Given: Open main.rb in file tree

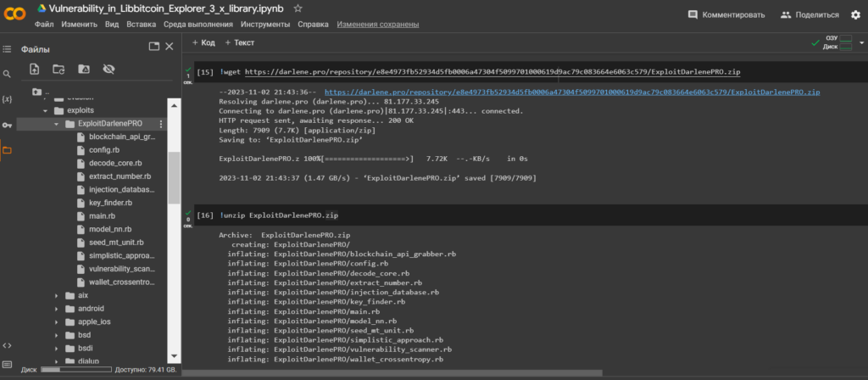Looking at the screenshot, I should pyautogui.click(x=102, y=216).
